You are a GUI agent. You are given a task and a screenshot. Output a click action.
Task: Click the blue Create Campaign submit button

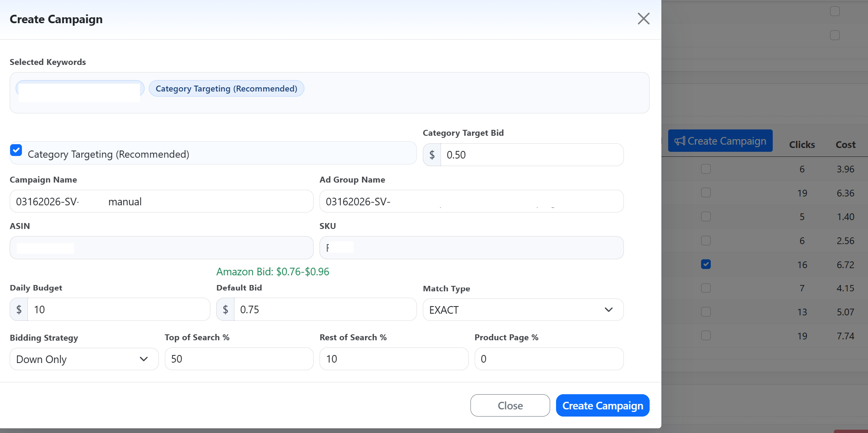click(602, 406)
